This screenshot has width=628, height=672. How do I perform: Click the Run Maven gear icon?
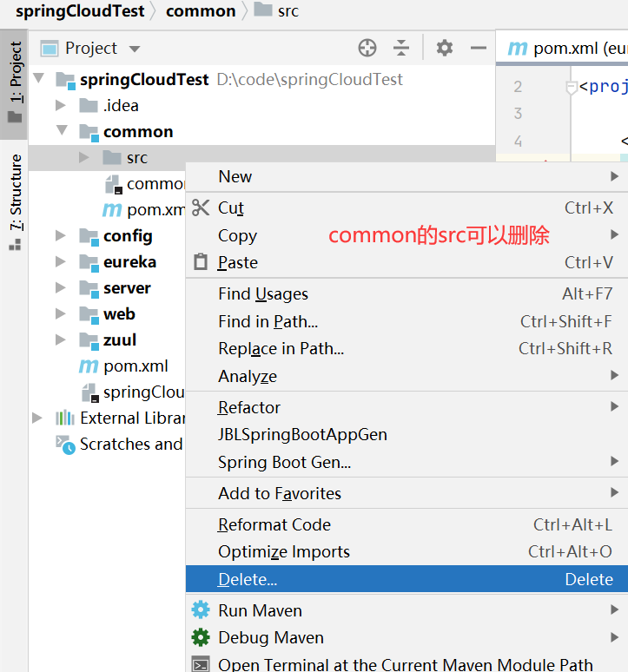click(200, 609)
